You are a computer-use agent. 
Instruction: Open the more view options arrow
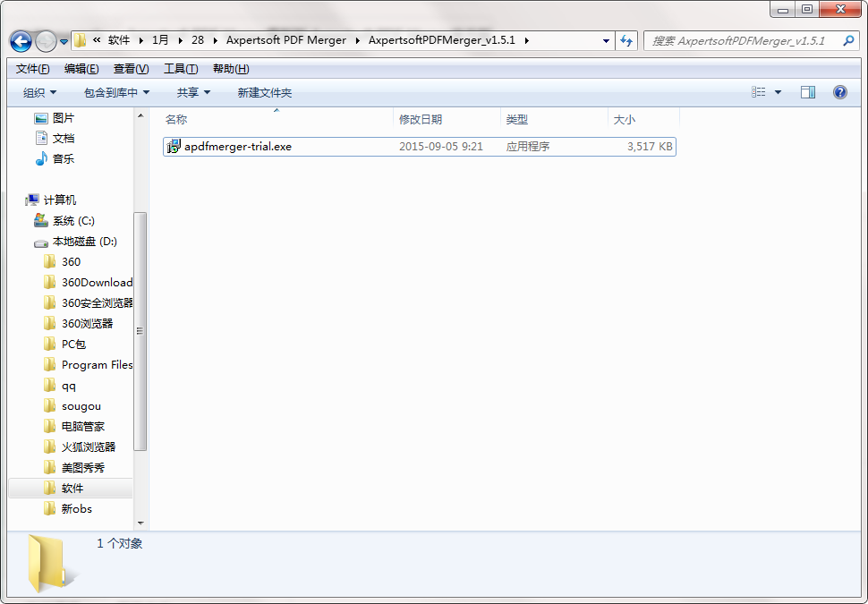click(778, 92)
